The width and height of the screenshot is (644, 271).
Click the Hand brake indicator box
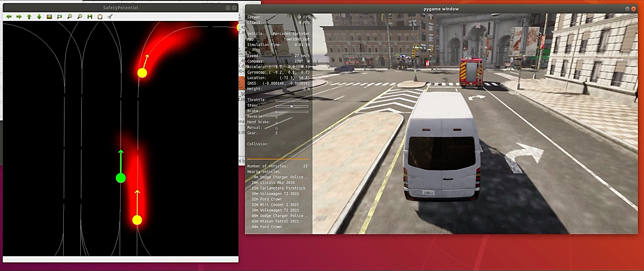point(277,123)
